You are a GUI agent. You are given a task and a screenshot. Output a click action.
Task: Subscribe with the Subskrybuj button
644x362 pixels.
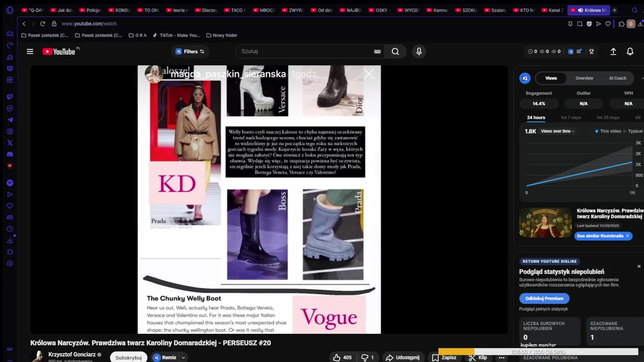pyautogui.click(x=128, y=357)
